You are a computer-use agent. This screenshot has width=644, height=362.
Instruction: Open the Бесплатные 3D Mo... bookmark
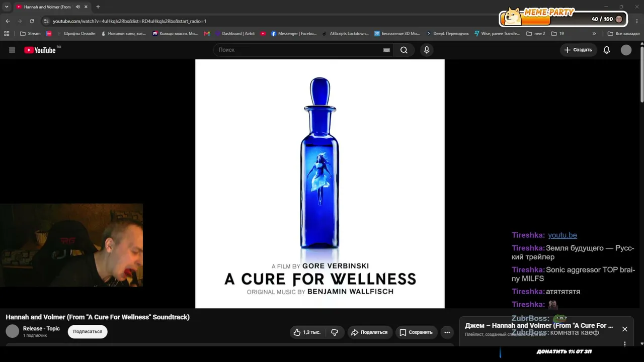click(396, 34)
